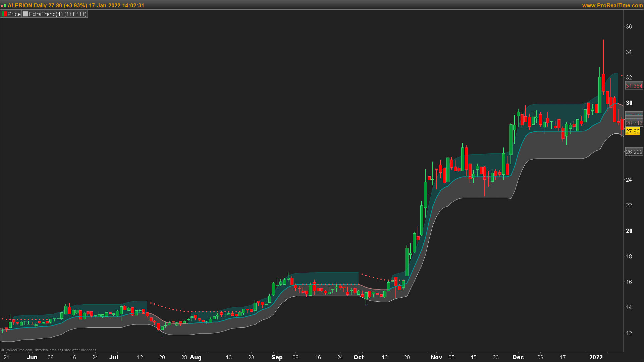Screen dimensions: 644x362
Task: Click the Sep marker on the date axis
Action: (277, 357)
